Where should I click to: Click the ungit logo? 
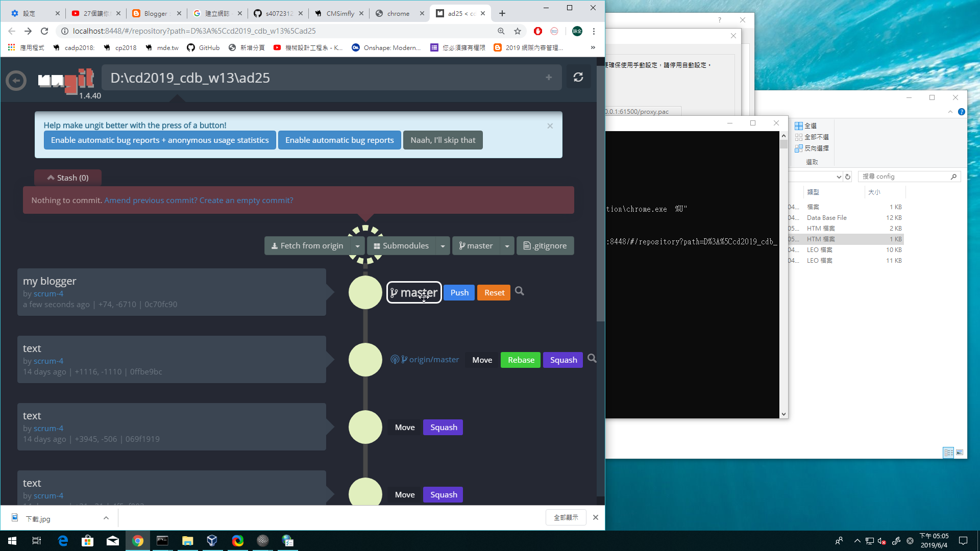66,80
